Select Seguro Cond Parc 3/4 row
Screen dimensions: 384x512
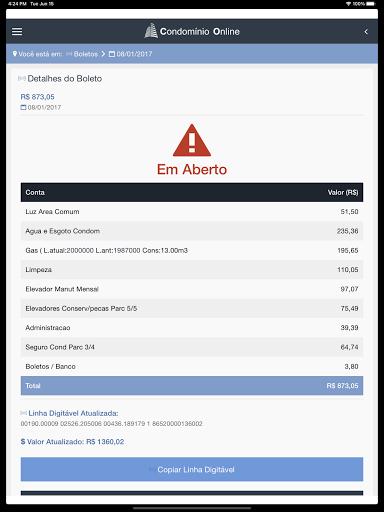[192, 347]
